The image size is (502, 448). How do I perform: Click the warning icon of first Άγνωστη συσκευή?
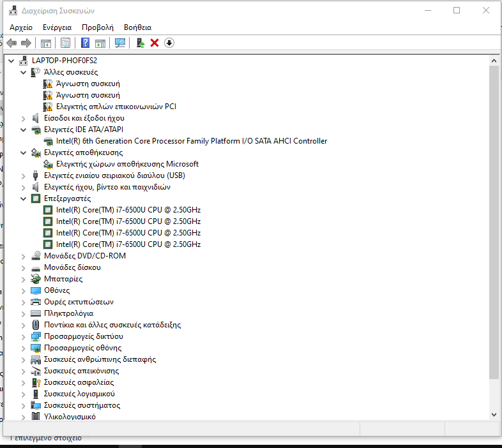[x=48, y=84]
